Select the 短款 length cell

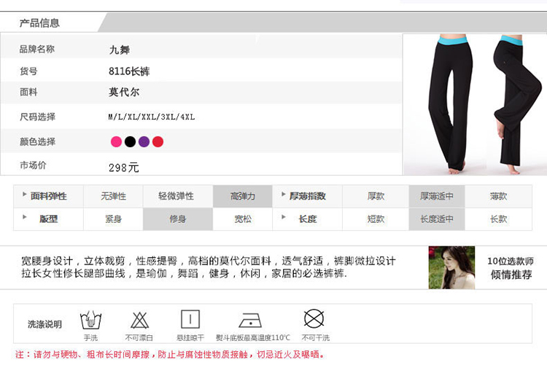click(376, 219)
